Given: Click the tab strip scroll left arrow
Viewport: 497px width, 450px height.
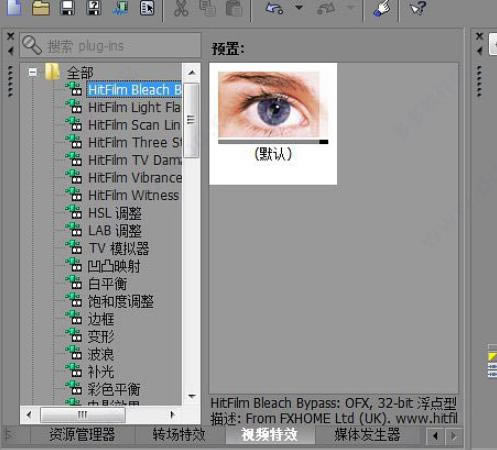Looking at the screenshot, I should click(x=435, y=436).
